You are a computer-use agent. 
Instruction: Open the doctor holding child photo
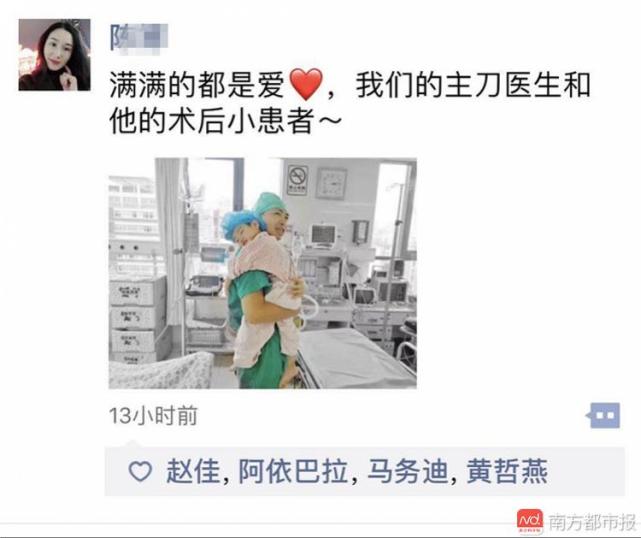coord(262,273)
